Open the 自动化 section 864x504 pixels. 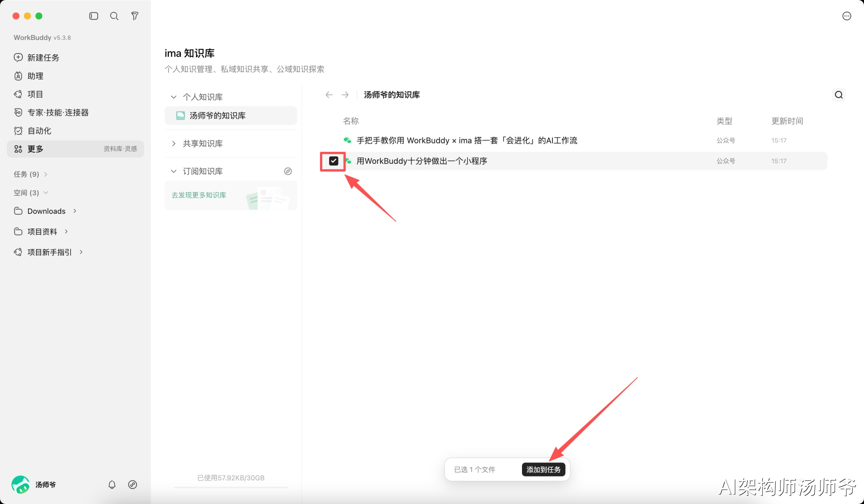75,131
